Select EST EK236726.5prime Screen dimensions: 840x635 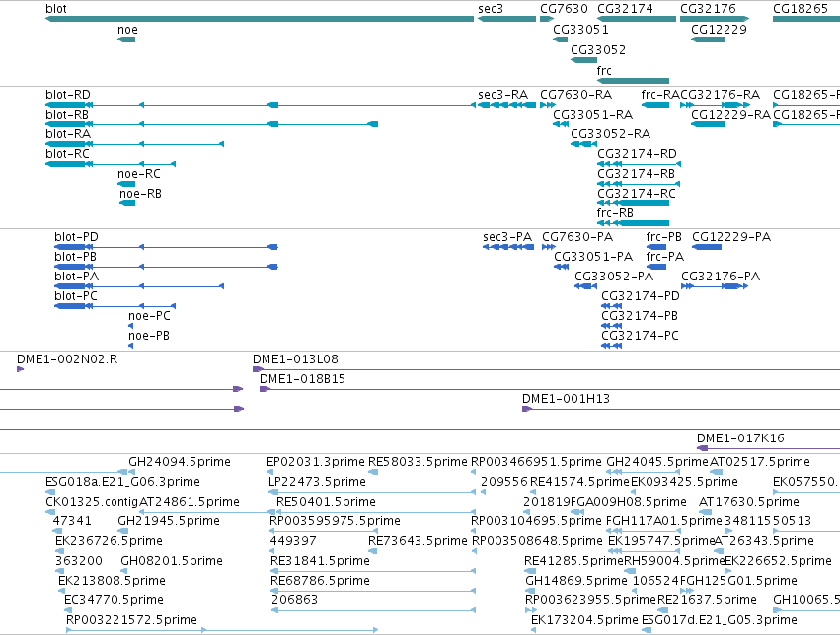tap(109, 542)
